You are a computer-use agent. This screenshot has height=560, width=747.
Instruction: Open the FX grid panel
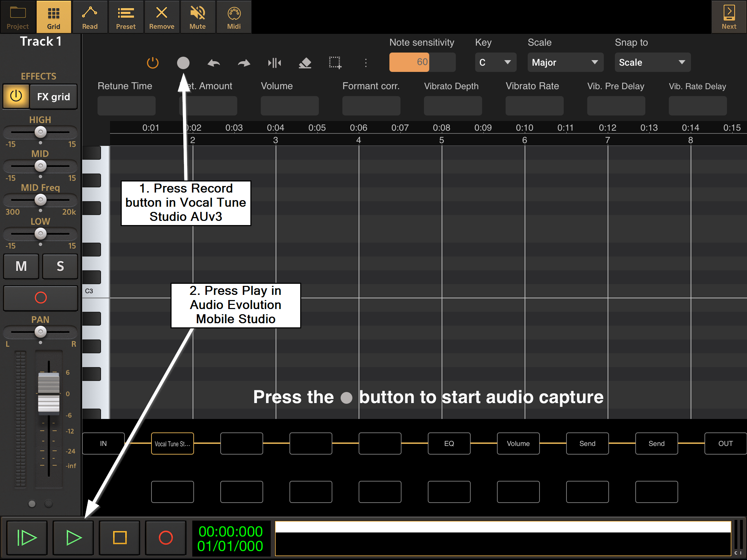click(53, 97)
